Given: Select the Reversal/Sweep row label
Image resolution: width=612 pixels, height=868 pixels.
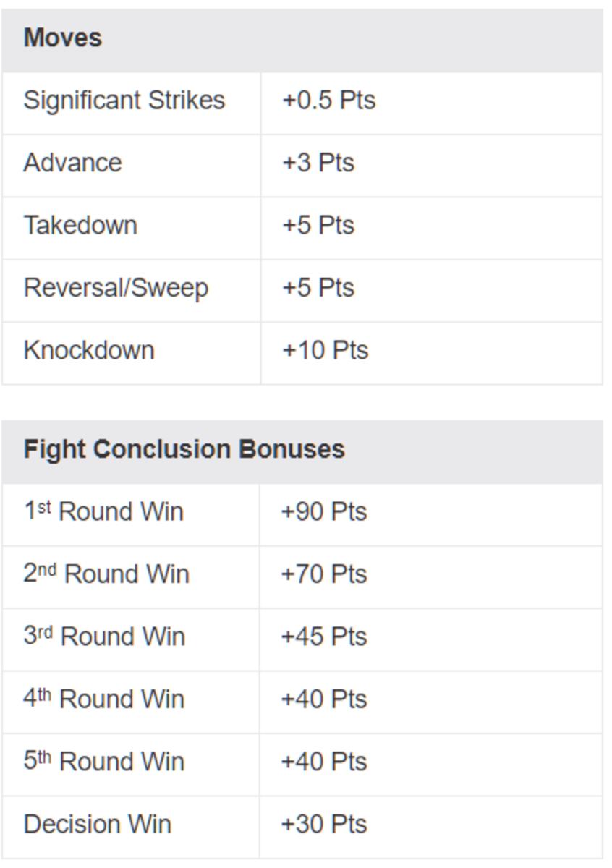Looking at the screenshot, I should point(116,288).
